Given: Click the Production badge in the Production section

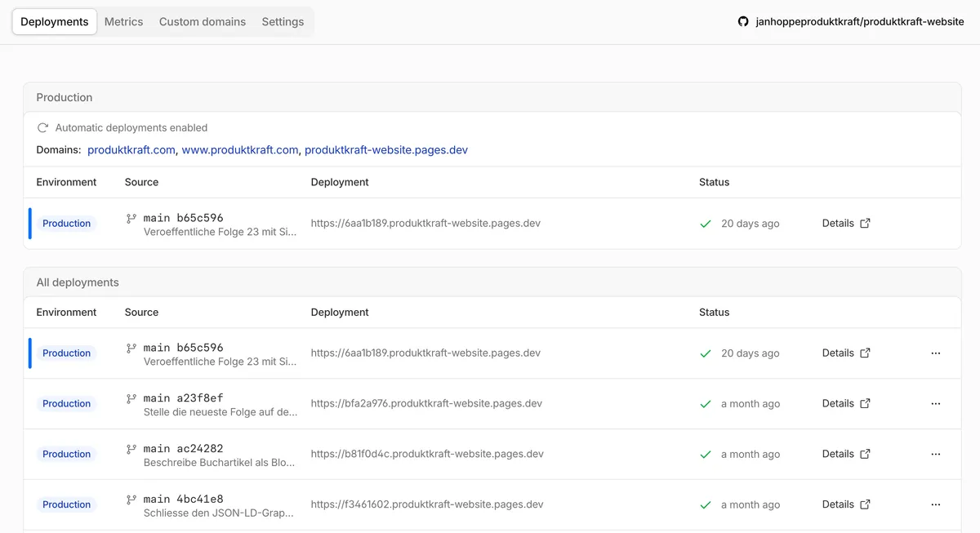Looking at the screenshot, I should point(66,224).
